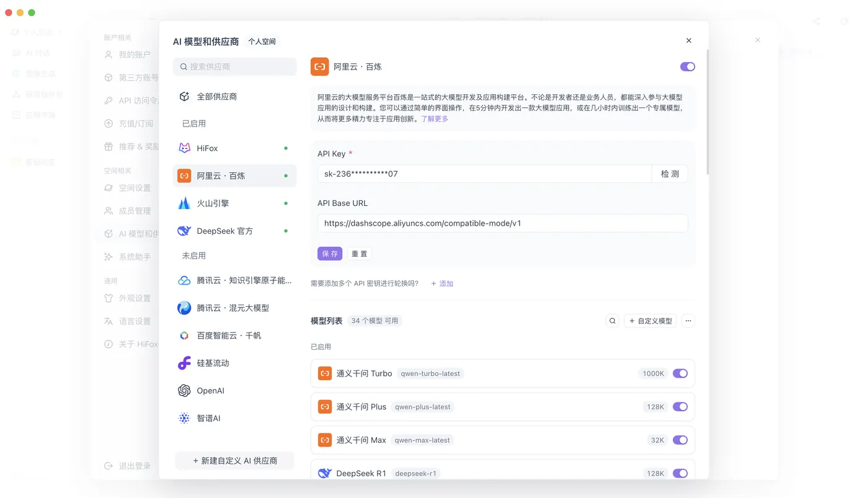
Task: Follow the 了解更多 link
Action: (435, 118)
